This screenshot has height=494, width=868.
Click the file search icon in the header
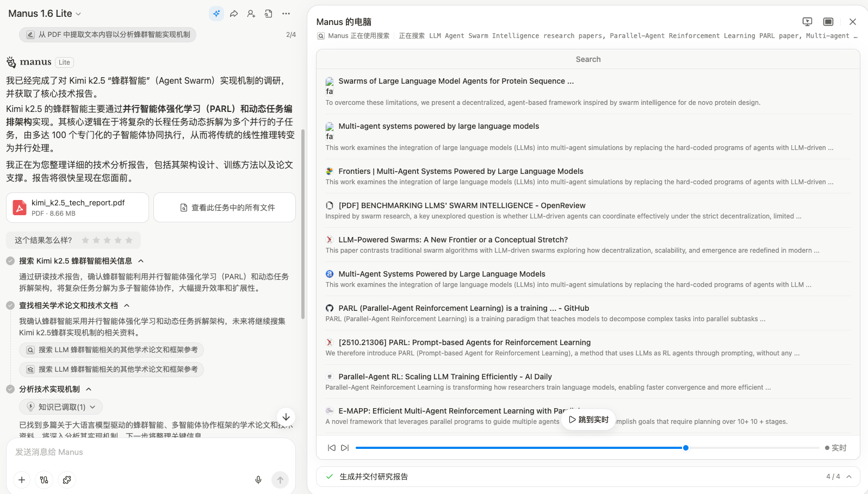point(269,14)
